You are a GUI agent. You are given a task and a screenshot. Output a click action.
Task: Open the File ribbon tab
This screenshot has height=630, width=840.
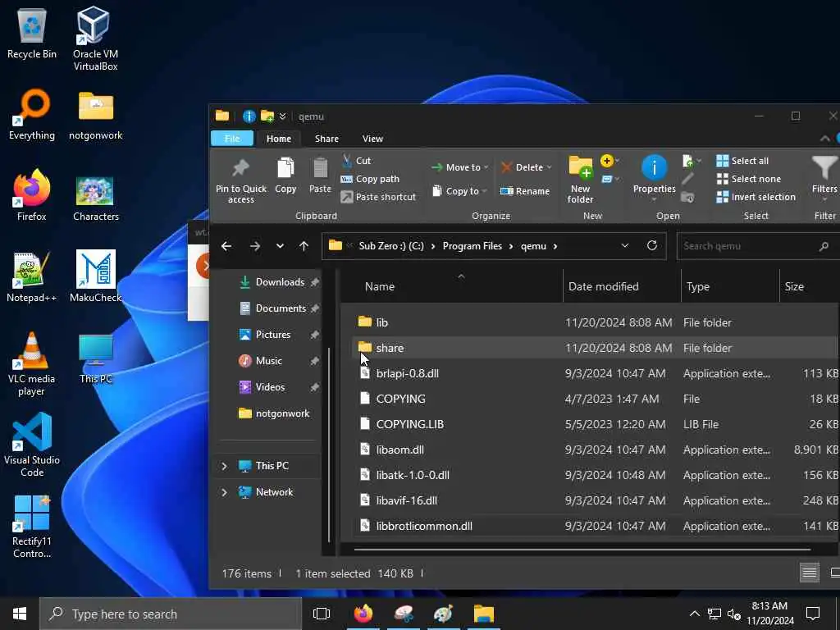[x=232, y=138]
